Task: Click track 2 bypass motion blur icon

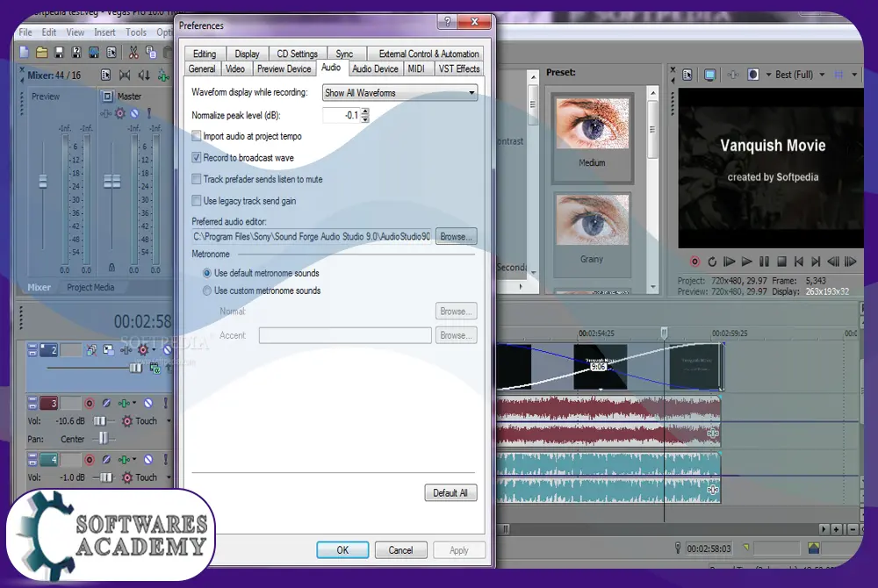Action: (x=92, y=350)
